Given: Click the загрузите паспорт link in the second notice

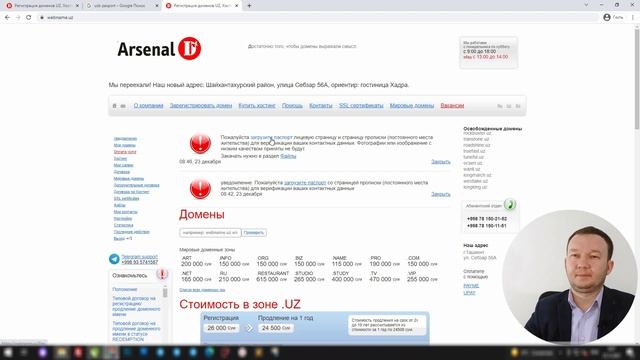Looking at the screenshot, I should pyautogui.click(x=305, y=183).
